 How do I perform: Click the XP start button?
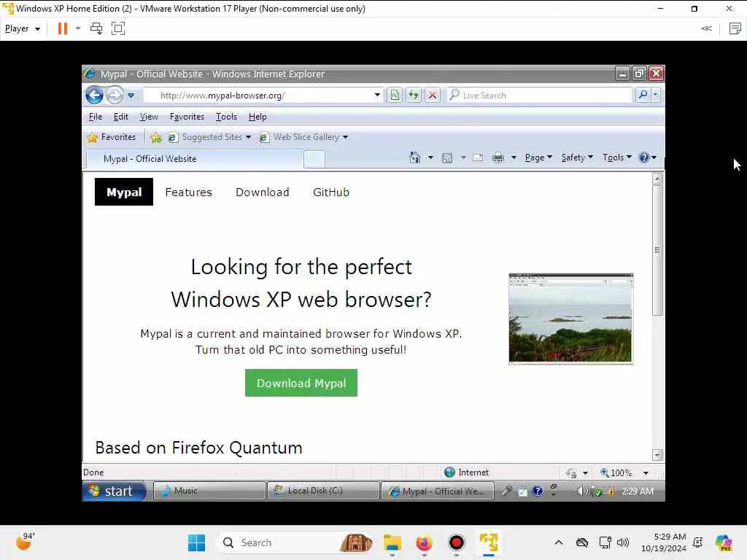(x=113, y=491)
